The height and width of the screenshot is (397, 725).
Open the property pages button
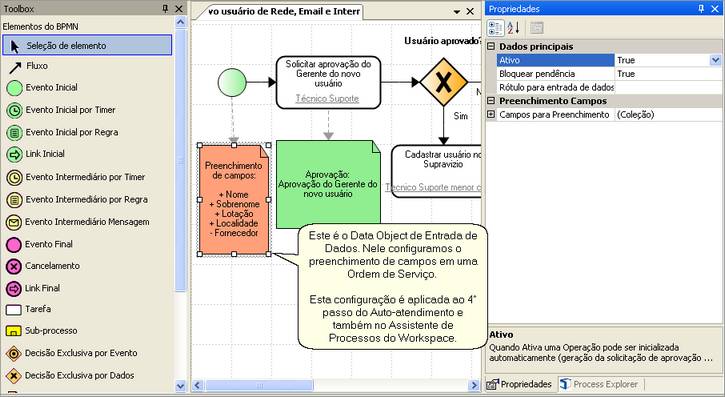point(536,28)
